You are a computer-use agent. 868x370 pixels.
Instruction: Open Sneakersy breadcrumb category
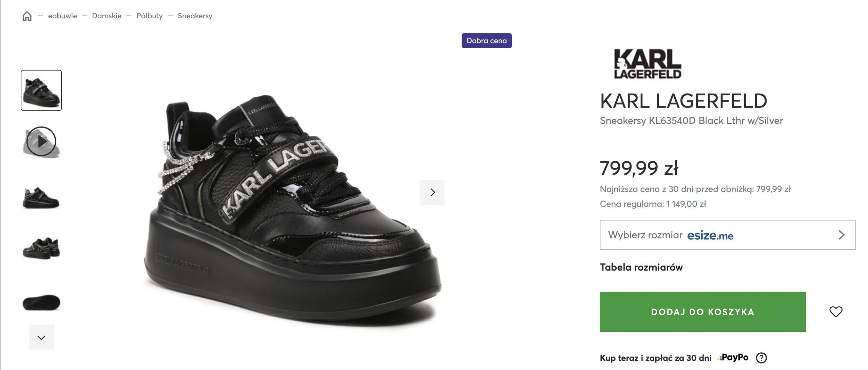[195, 16]
